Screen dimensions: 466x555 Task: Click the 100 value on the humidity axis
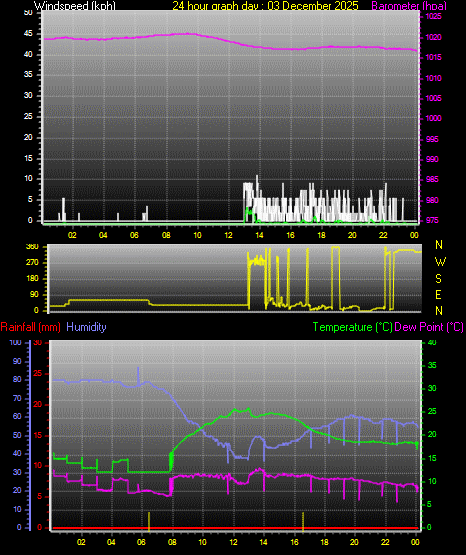point(16,343)
